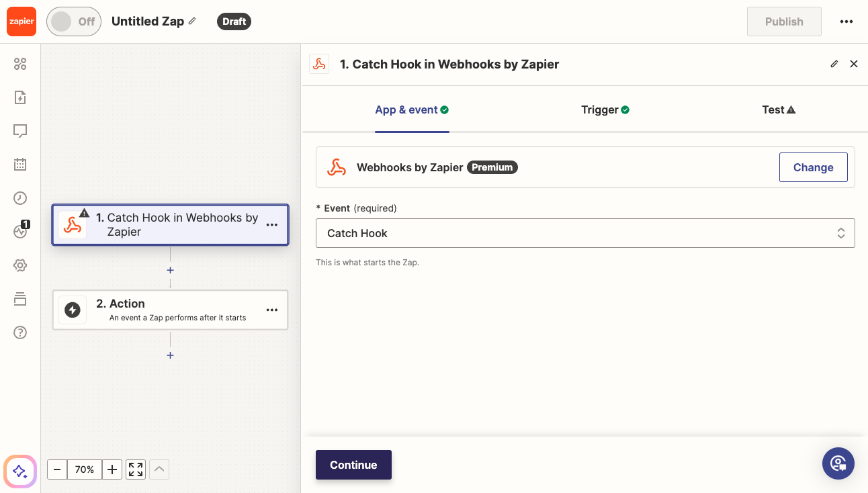Click the Zapier logo home icon
This screenshot has height=493, width=868.
pos(21,21)
